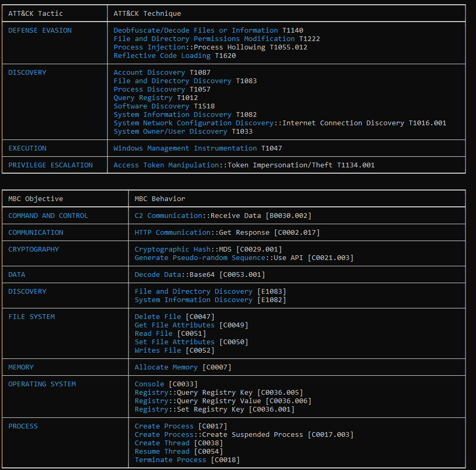Open Software Discovery link

(151, 106)
